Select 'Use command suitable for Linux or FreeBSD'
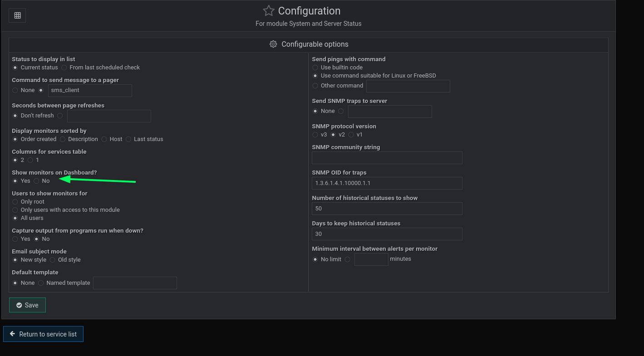 coord(315,76)
